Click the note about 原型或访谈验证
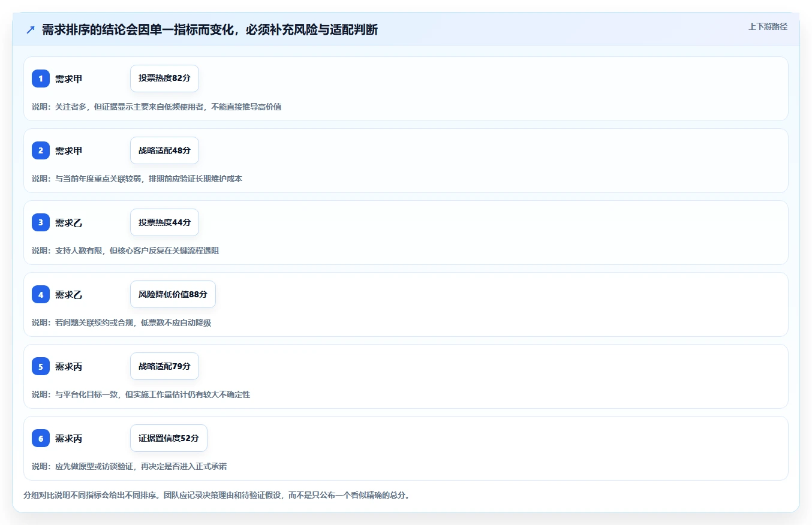 tap(129, 466)
